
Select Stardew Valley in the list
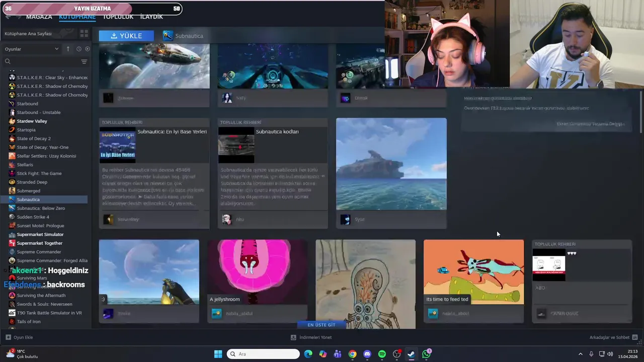[32, 121]
